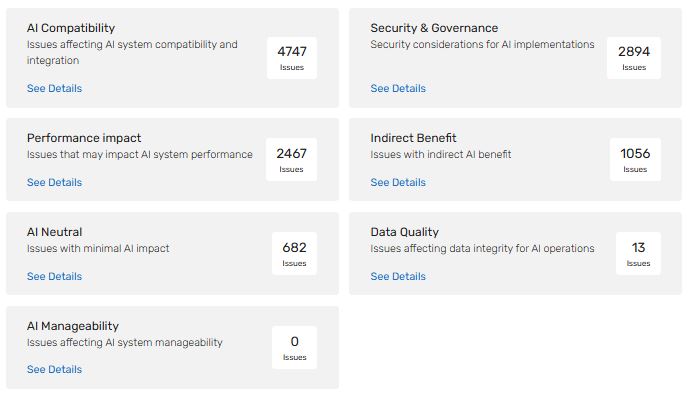Open See Details under AI Manageability
Viewport: 693px width, 400px height.
click(54, 370)
